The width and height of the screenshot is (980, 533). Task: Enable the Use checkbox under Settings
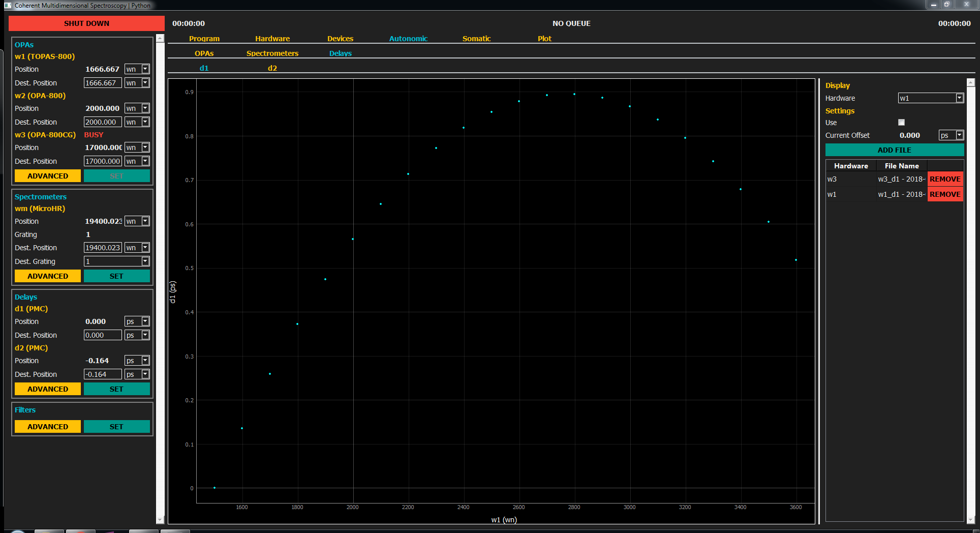click(901, 123)
